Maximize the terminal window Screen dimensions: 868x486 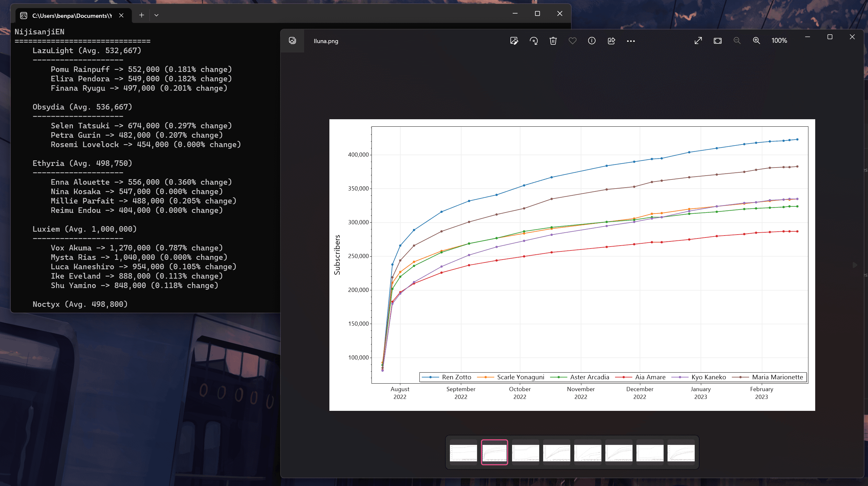[537, 14]
